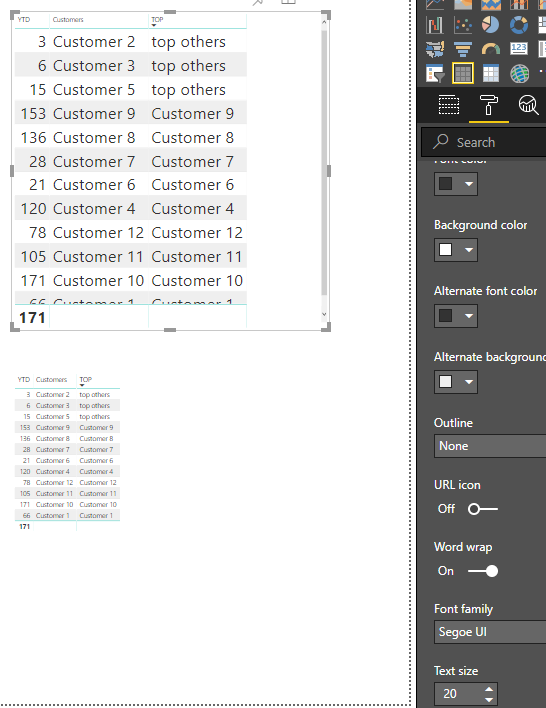Viewport: 546px width, 708px height.
Task: Increase Text size with up arrow
Action: (489, 689)
